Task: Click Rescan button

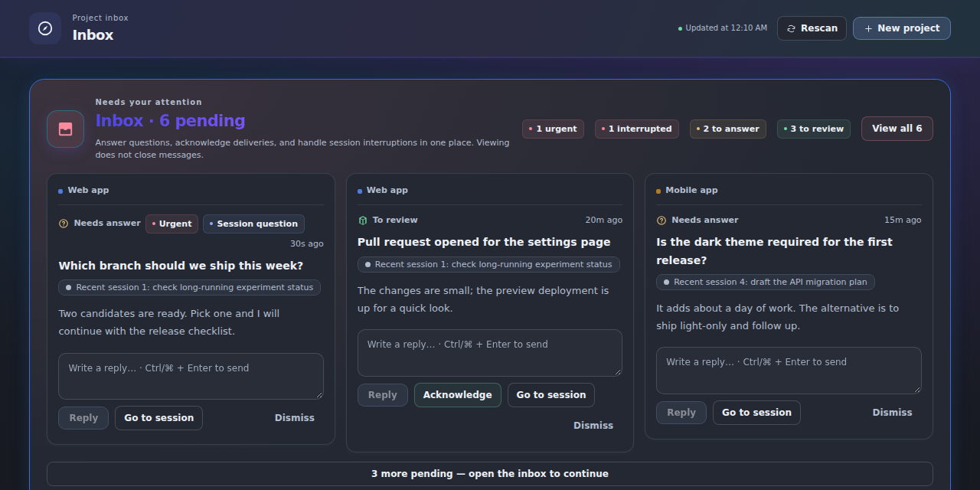Action: click(x=812, y=28)
